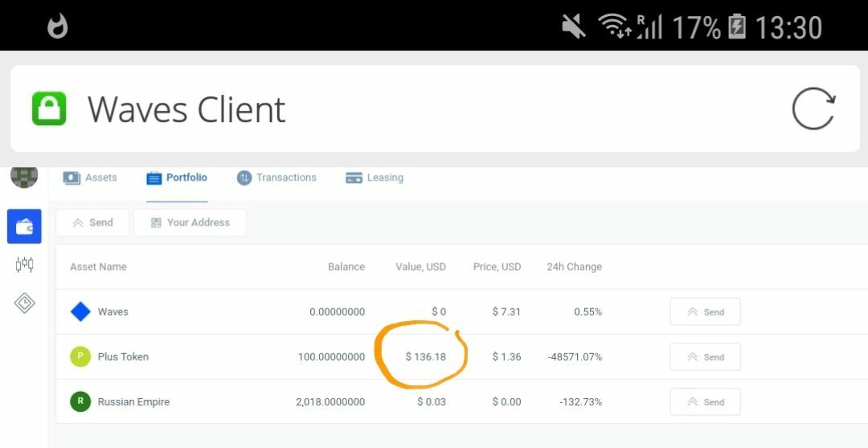
Task: Select the wallet sidebar icon
Action: [x=24, y=226]
